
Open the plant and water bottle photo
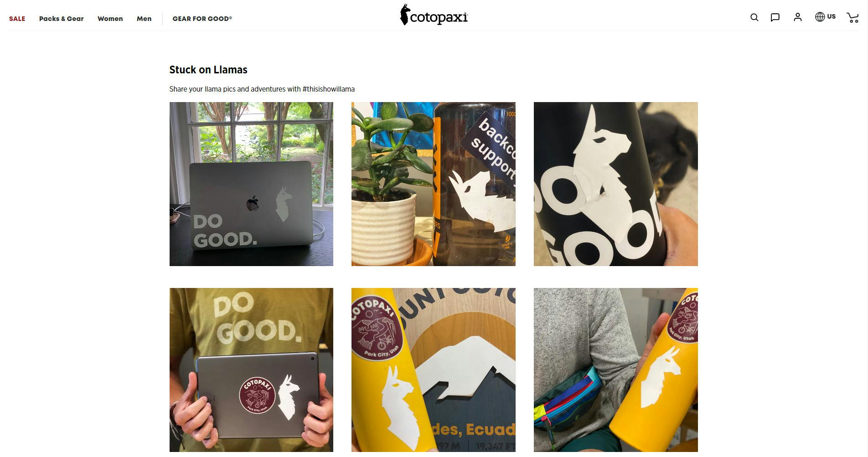tap(434, 184)
